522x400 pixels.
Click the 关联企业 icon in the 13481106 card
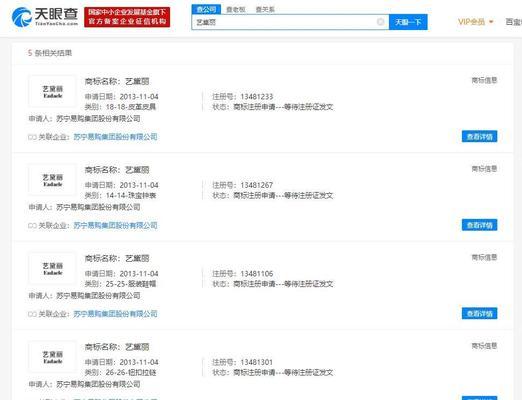[x=32, y=314]
